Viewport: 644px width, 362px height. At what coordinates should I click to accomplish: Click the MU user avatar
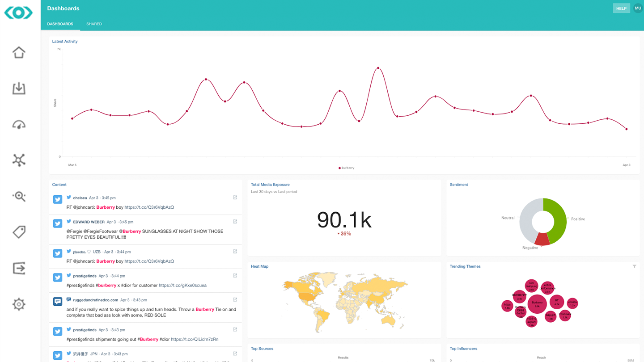coord(638,8)
